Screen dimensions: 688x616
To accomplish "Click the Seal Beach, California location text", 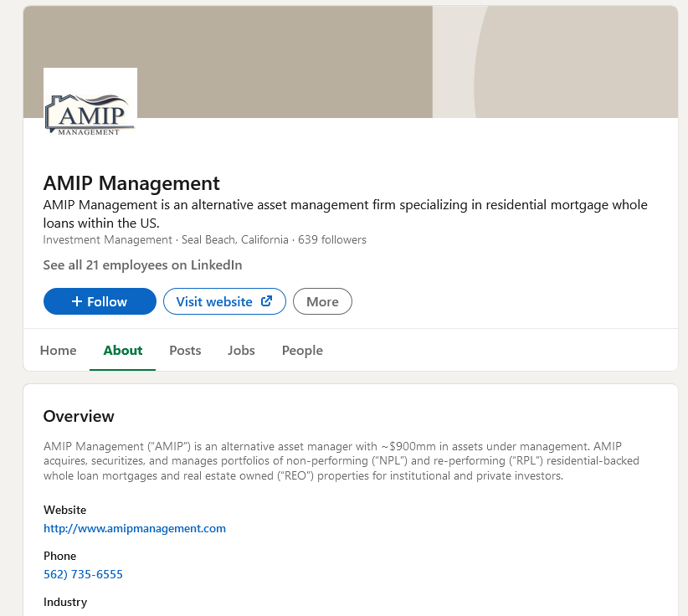I will click(x=234, y=239).
